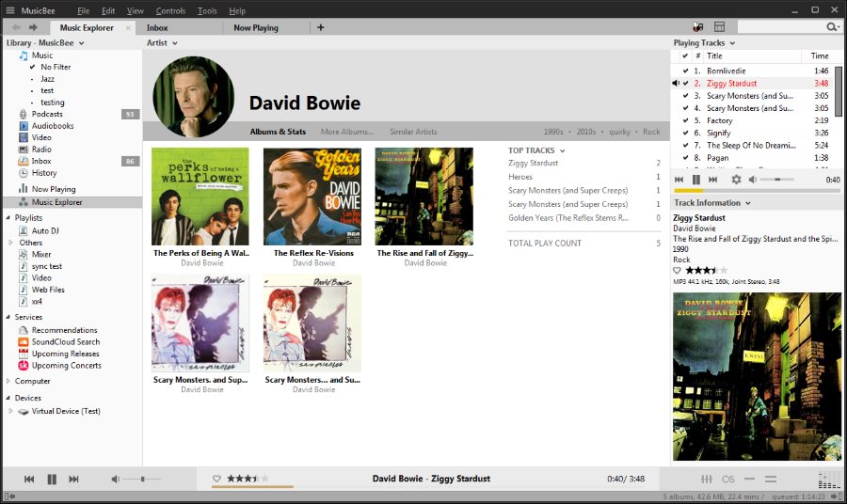Set rating stars in bottom bar
Viewport: 847px width, 504px height.
pos(248,479)
